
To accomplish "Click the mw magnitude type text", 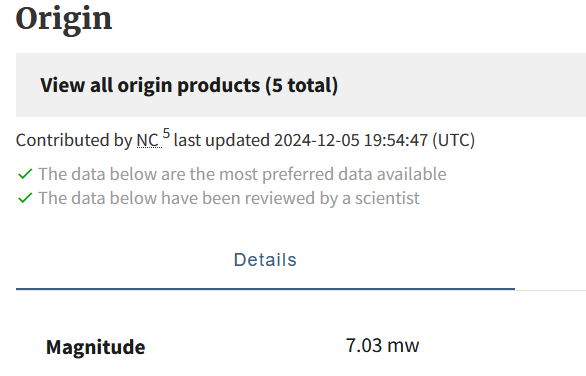I will tap(403, 346).
